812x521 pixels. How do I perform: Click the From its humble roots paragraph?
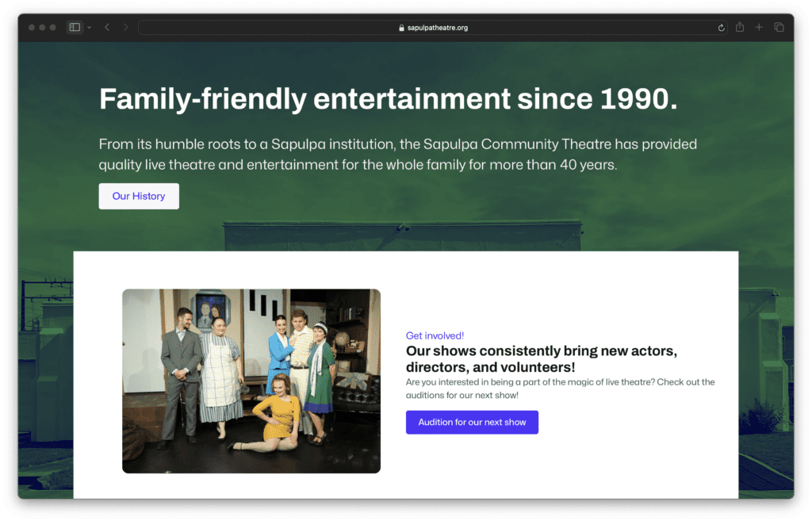[x=397, y=155]
